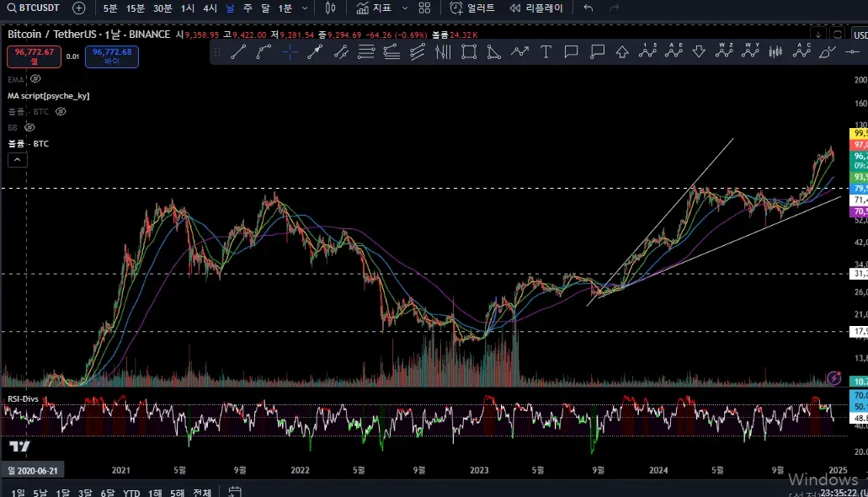Select the vertical bars pattern tool
The width and height of the screenshot is (868, 497).
click(x=443, y=52)
